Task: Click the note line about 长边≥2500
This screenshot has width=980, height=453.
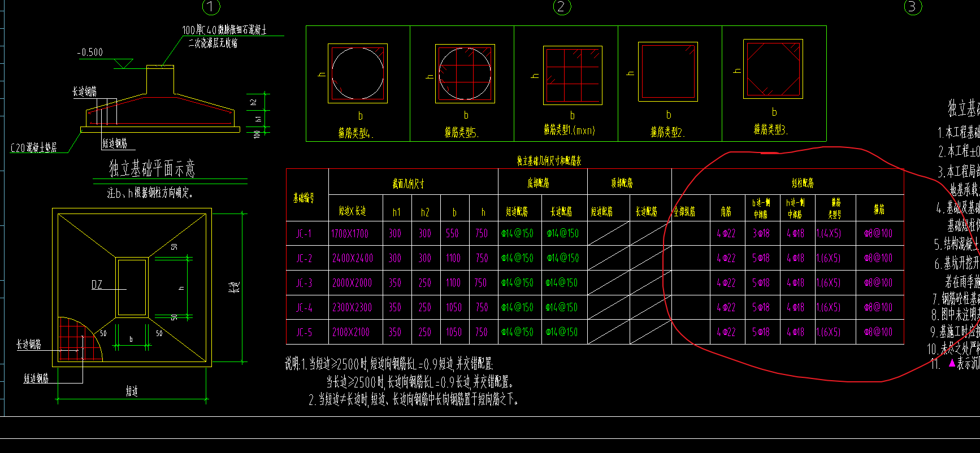Action: tap(419, 382)
